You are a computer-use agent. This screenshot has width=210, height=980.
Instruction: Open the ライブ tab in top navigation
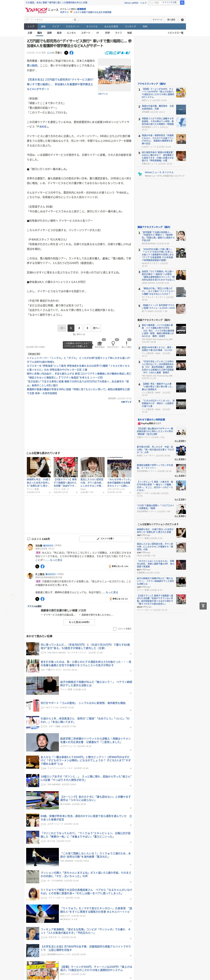coord(56,27)
